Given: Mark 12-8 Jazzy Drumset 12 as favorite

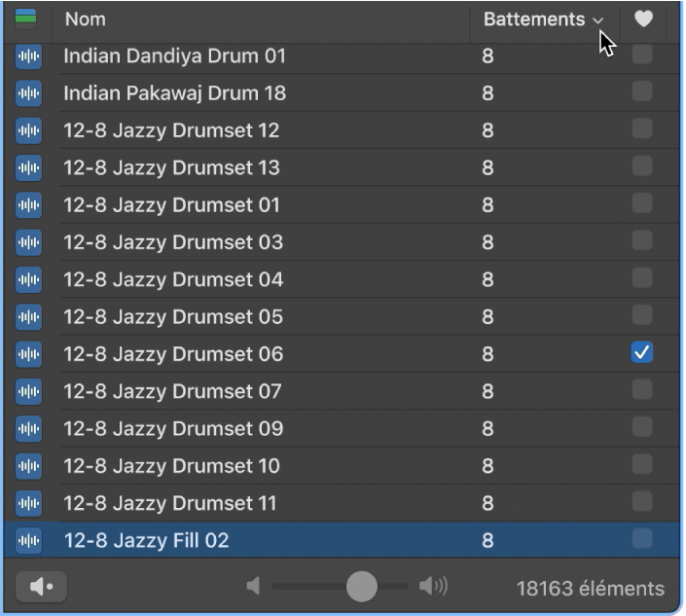Looking at the screenshot, I should pyautogui.click(x=642, y=128).
